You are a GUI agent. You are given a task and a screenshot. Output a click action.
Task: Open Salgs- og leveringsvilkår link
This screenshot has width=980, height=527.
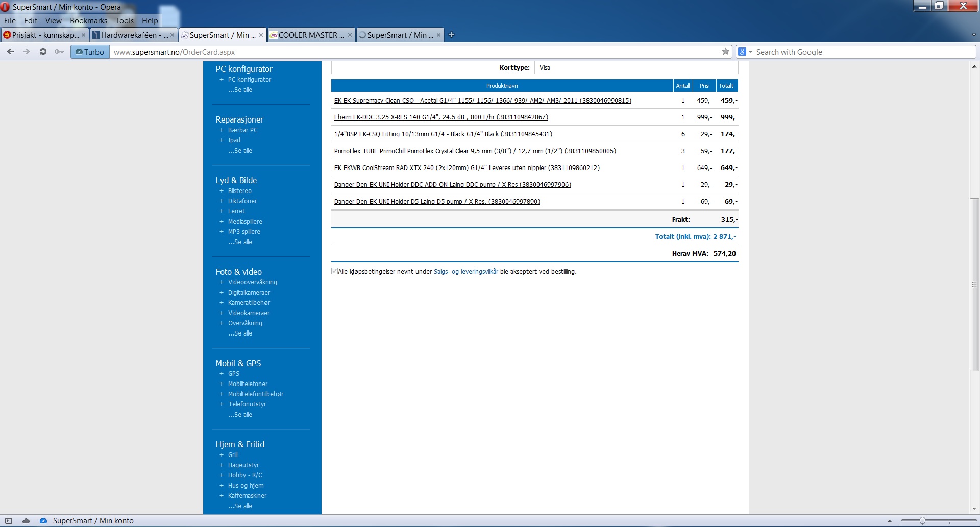click(x=465, y=272)
